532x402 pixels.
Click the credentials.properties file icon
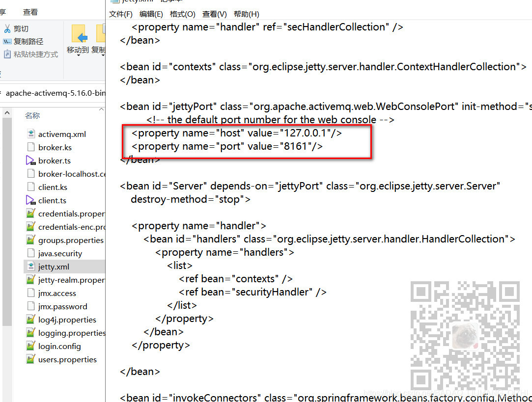point(30,214)
